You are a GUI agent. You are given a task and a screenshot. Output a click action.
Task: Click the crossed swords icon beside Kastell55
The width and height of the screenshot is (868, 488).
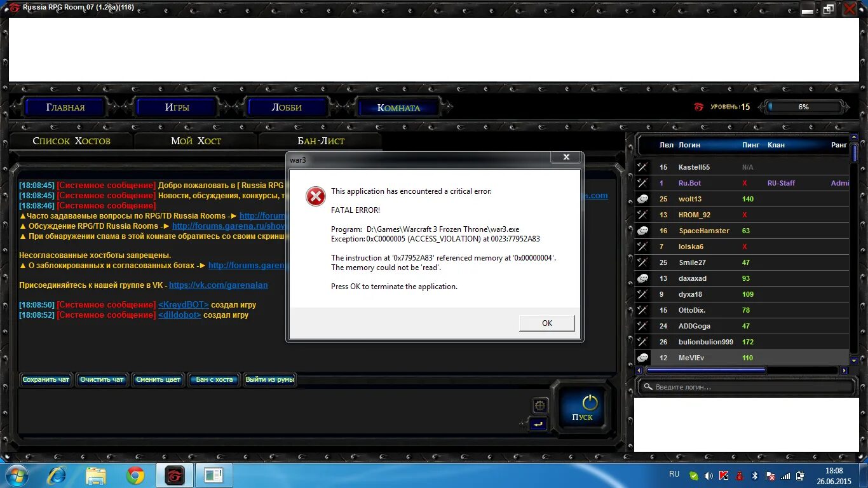click(x=642, y=167)
